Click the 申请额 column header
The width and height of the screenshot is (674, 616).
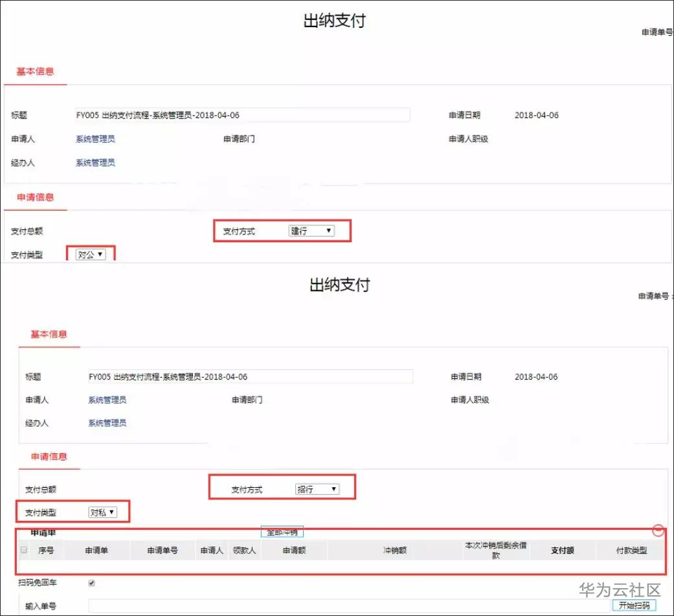[294, 550]
